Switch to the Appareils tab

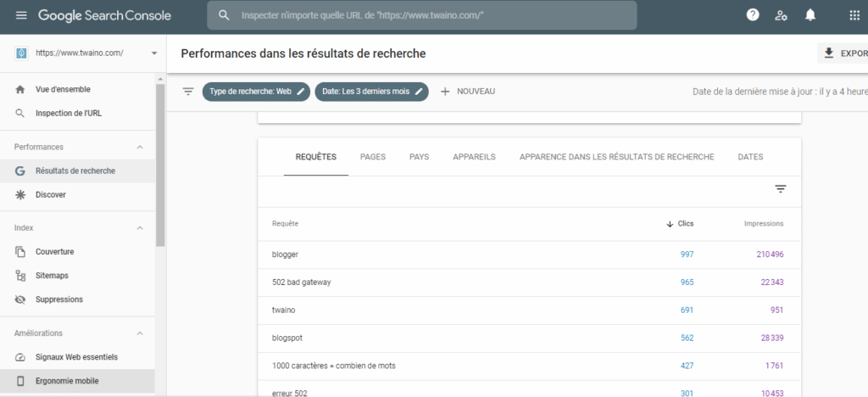click(474, 157)
